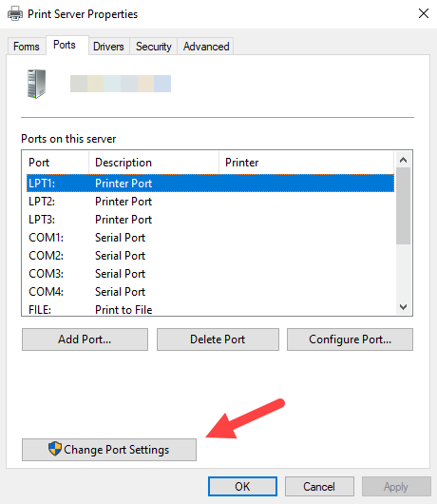The height and width of the screenshot is (504, 437).
Task: Click the Delete Port button
Action: 218,339
